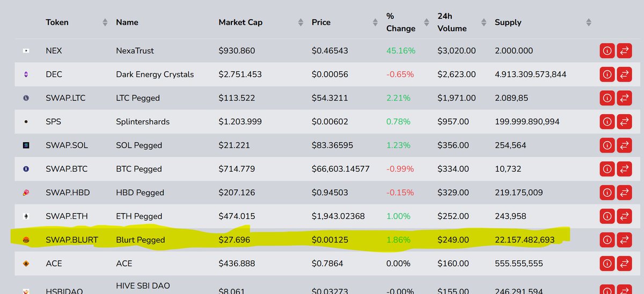Viewport: 644px width, 294px height.
Task: Click the $54.3211 price value
Action: pyautogui.click(x=330, y=98)
